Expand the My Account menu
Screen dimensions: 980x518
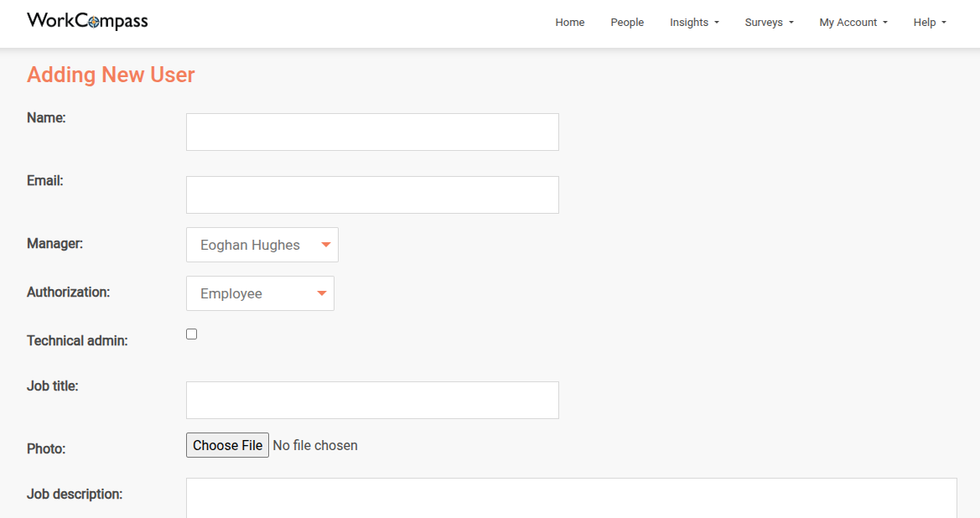click(x=853, y=23)
